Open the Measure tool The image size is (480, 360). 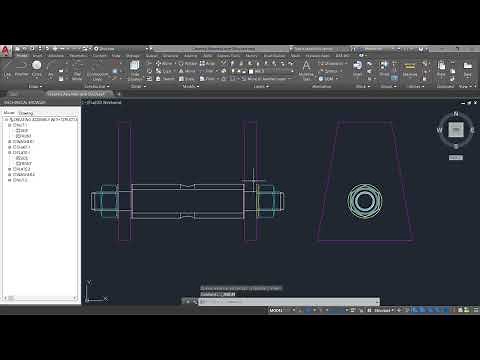pyautogui.click(x=410, y=69)
